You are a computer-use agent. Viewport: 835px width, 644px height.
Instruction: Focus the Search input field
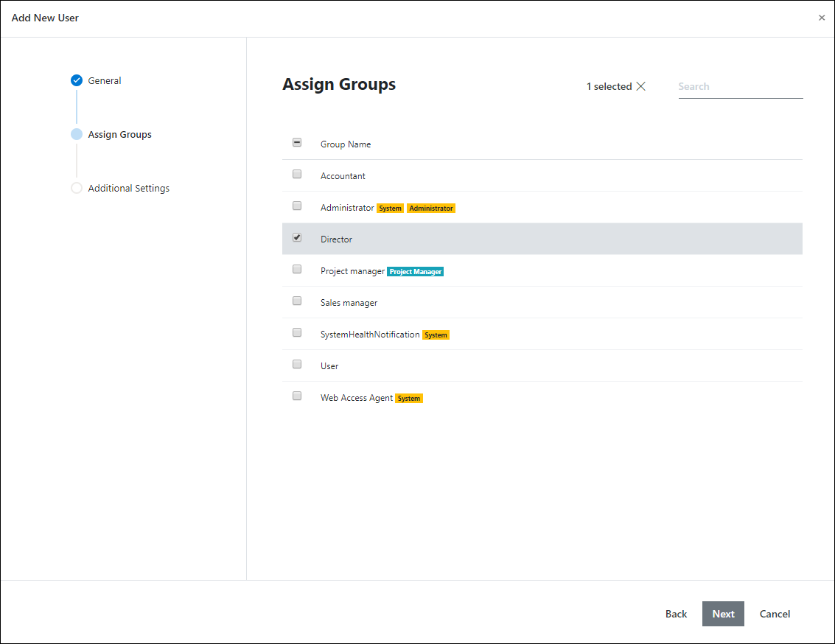741,87
